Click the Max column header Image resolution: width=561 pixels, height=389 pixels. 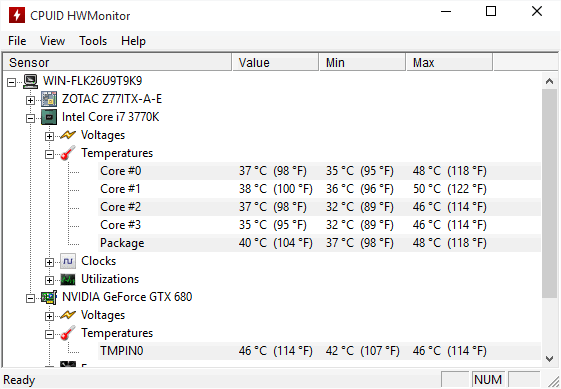(x=449, y=63)
